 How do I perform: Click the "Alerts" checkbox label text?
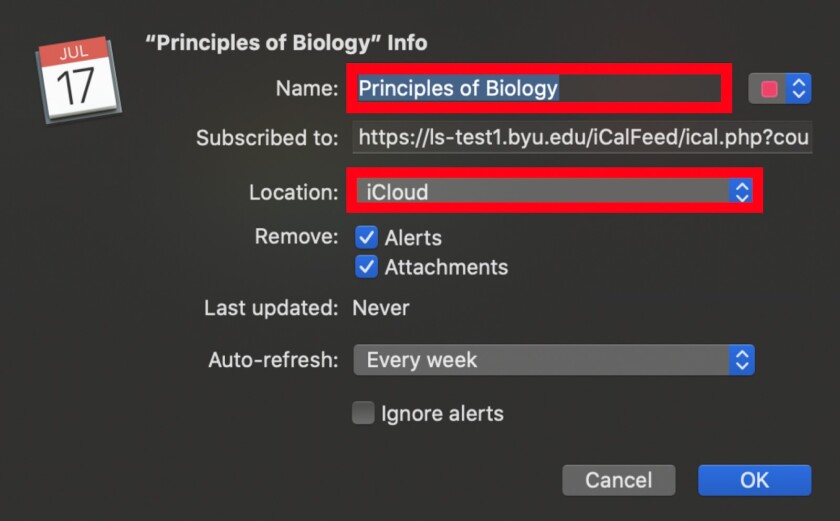[413, 238]
